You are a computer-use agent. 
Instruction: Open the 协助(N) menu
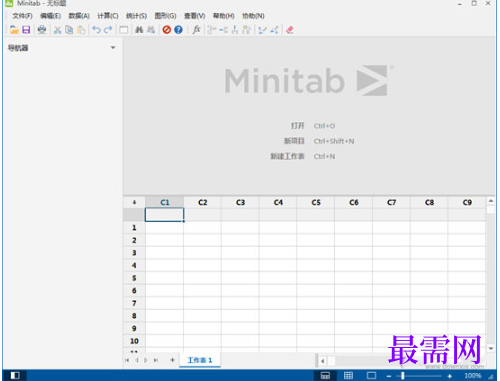pos(253,16)
